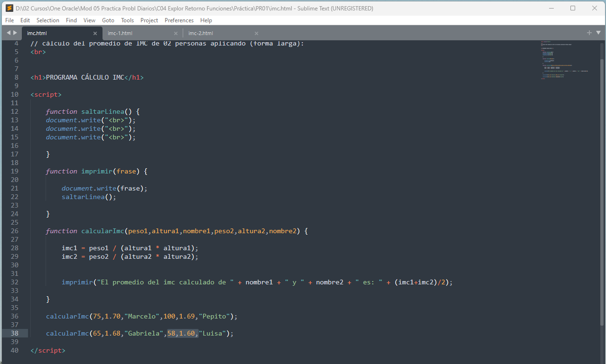Click the highlighted 58,1.60, selection on line 38
This screenshot has height=364, width=606.
(x=183, y=333)
